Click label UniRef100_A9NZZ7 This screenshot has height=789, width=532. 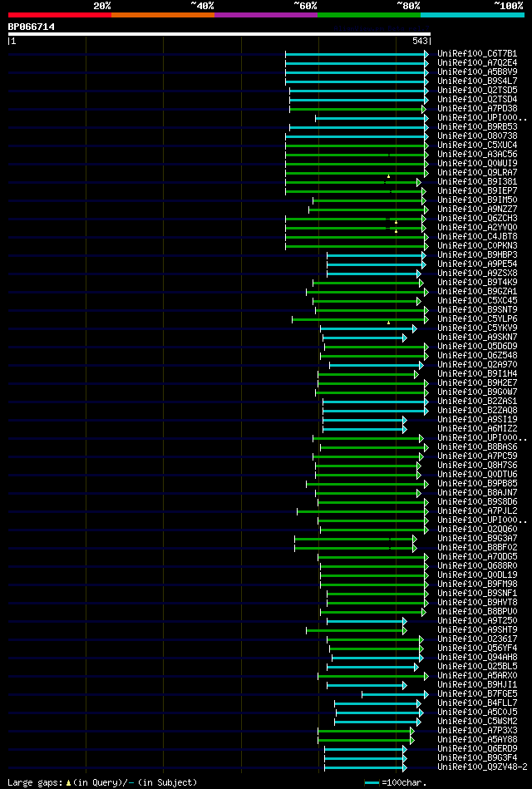pyautogui.click(x=477, y=209)
